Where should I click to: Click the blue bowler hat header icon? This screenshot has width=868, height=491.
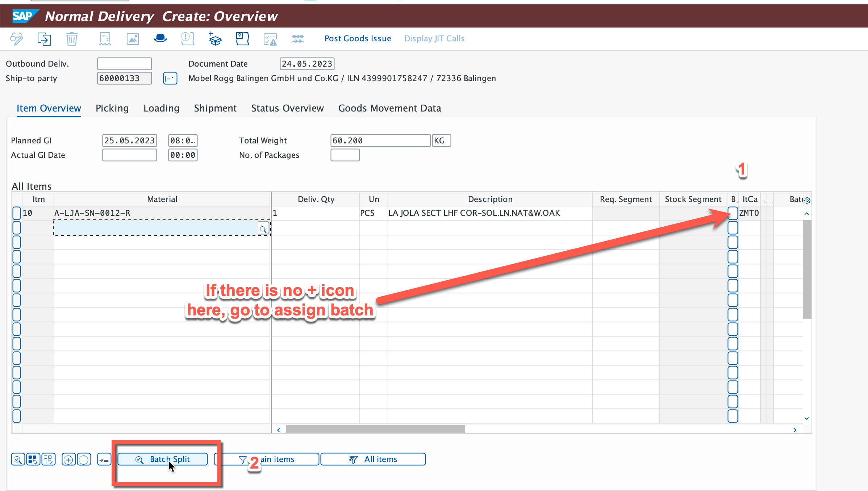pyautogui.click(x=160, y=38)
